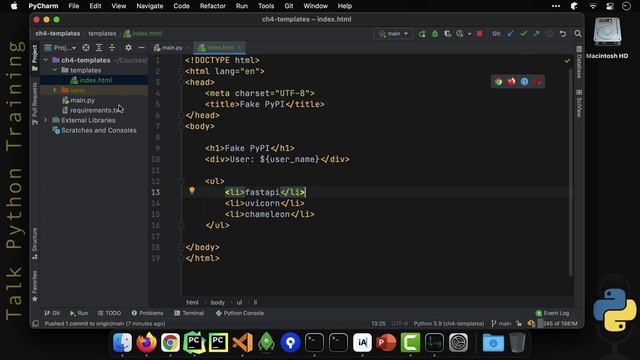
Task: Open the Tools menu
Action: click(x=266, y=6)
